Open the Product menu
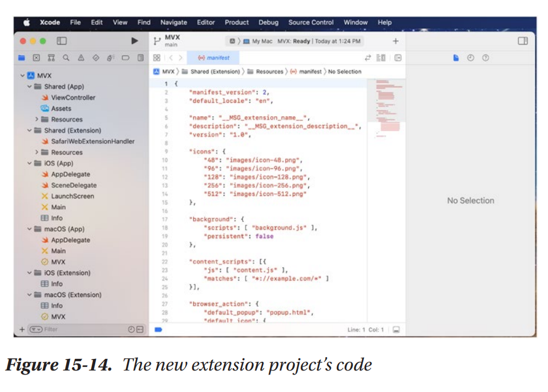 (236, 23)
